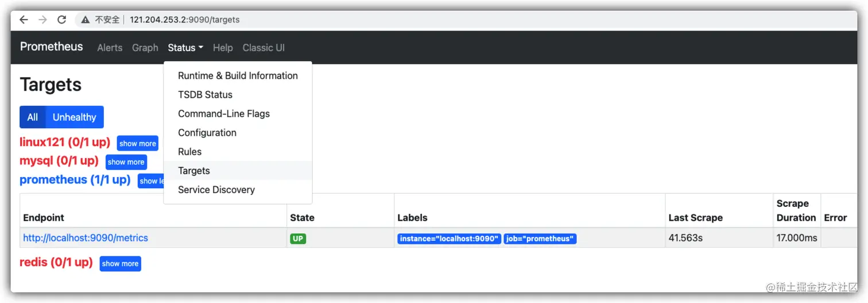868x303 pixels.
Task: Switch to Classic UI
Action: [263, 48]
